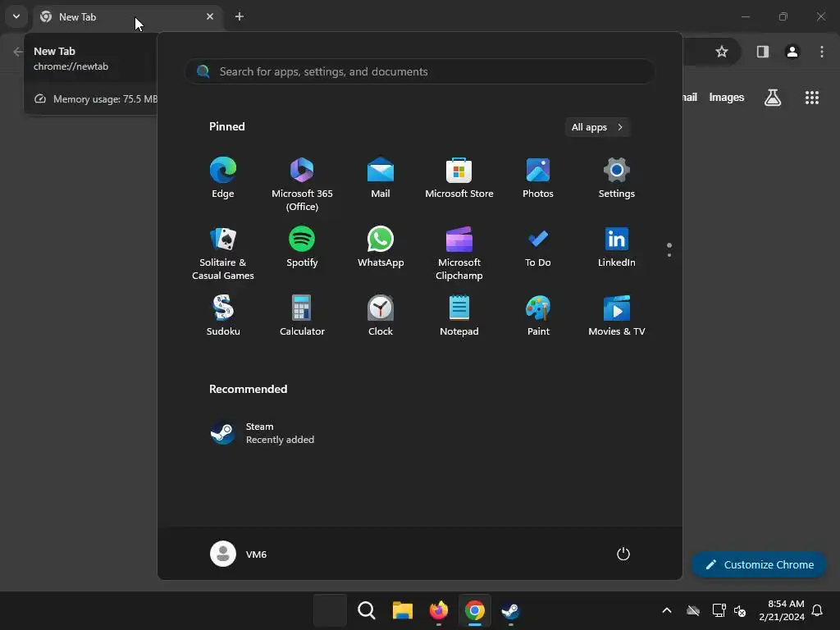Click the Start button on taskbar
This screenshot has height=630, width=840.
(x=330, y=610)
